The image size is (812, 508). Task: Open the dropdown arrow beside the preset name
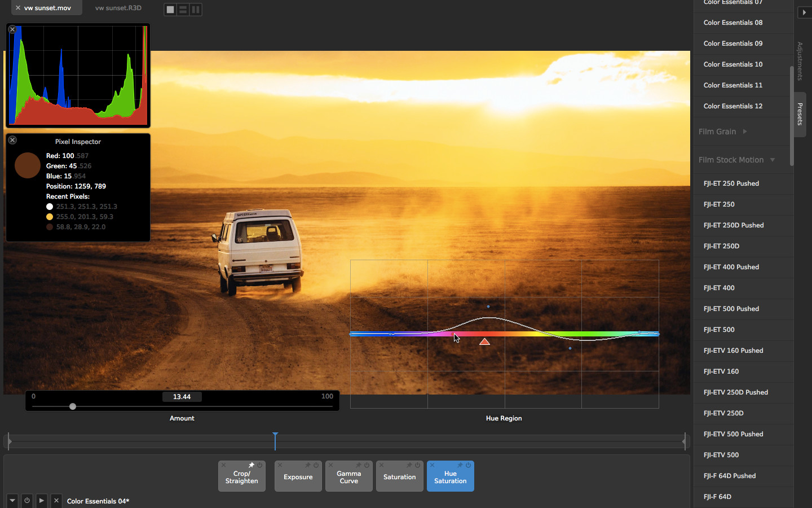pyautogui.click(x=12, y=500)
